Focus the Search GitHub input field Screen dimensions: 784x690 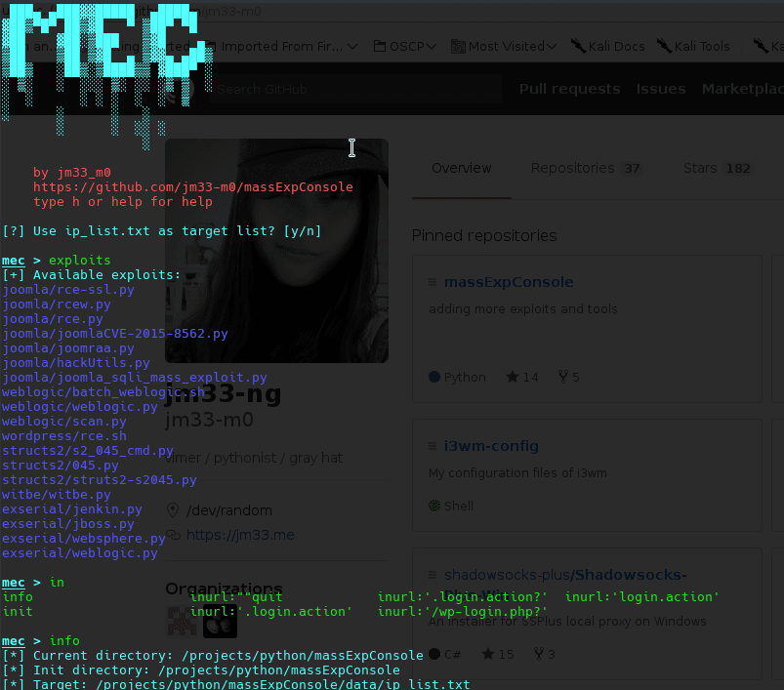[356, 89]
